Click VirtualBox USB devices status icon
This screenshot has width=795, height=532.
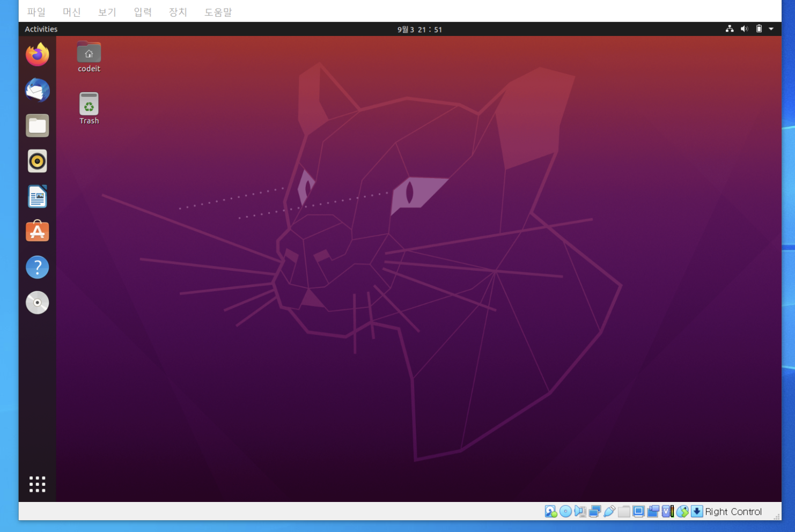point(609,512)
